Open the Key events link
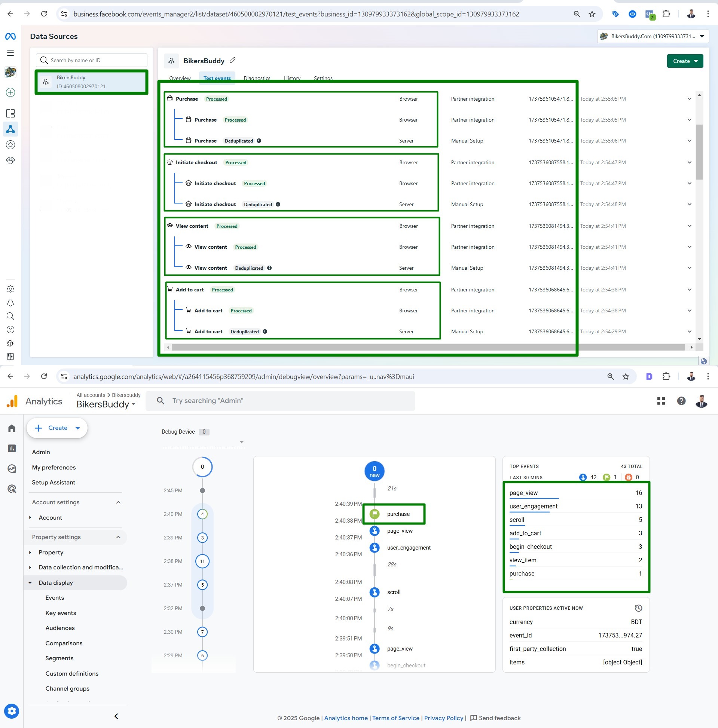Viewport: 718px width, 728px height. click(x=61, y=613)
